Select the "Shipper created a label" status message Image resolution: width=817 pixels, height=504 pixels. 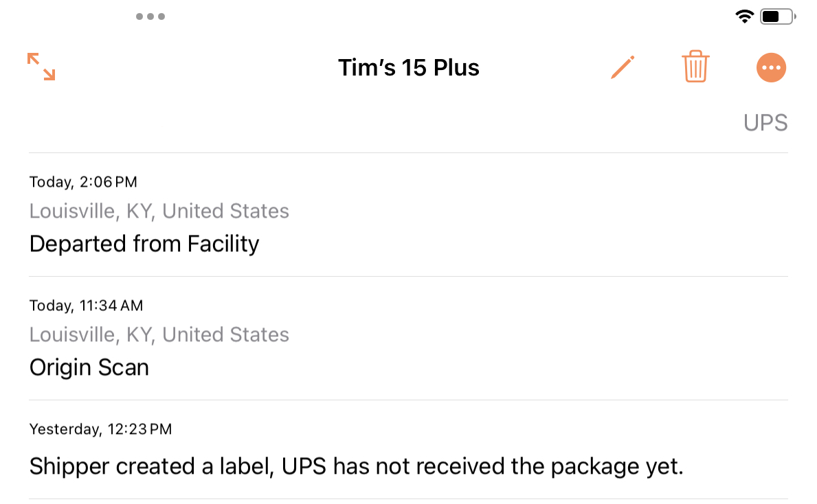[356, 467]
